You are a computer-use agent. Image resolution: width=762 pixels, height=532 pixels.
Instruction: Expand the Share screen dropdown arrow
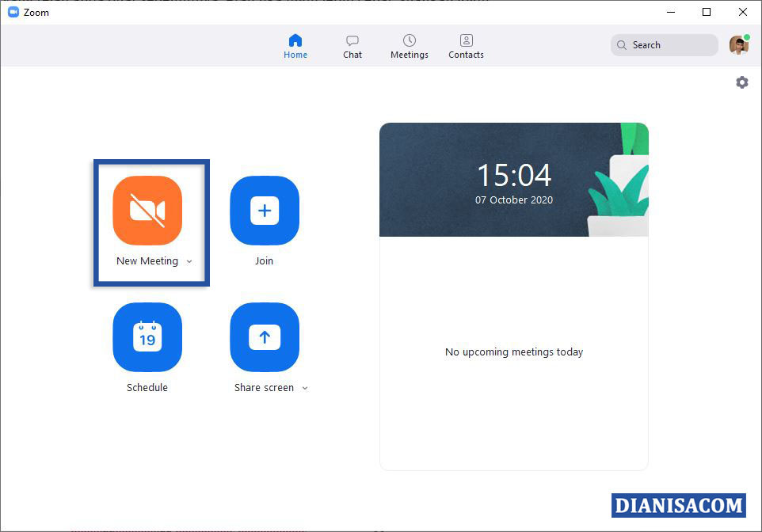(x=305, y=388)
